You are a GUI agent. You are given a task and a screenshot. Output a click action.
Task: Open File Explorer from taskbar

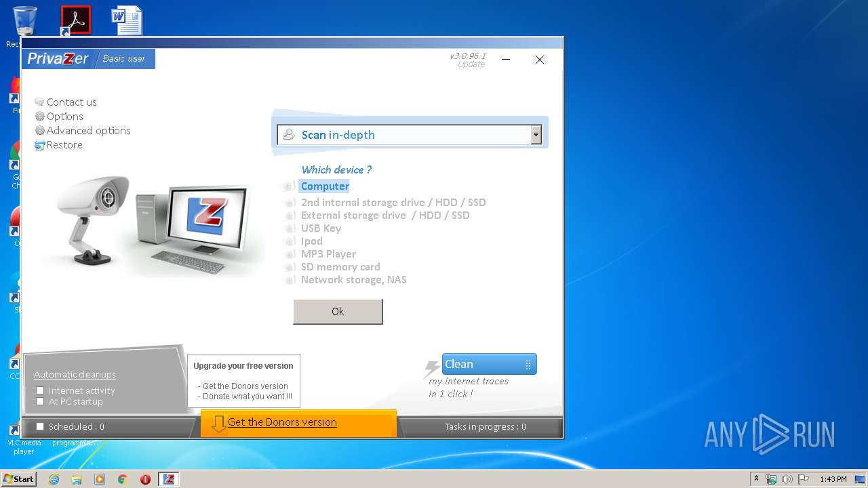click(77, 479)
